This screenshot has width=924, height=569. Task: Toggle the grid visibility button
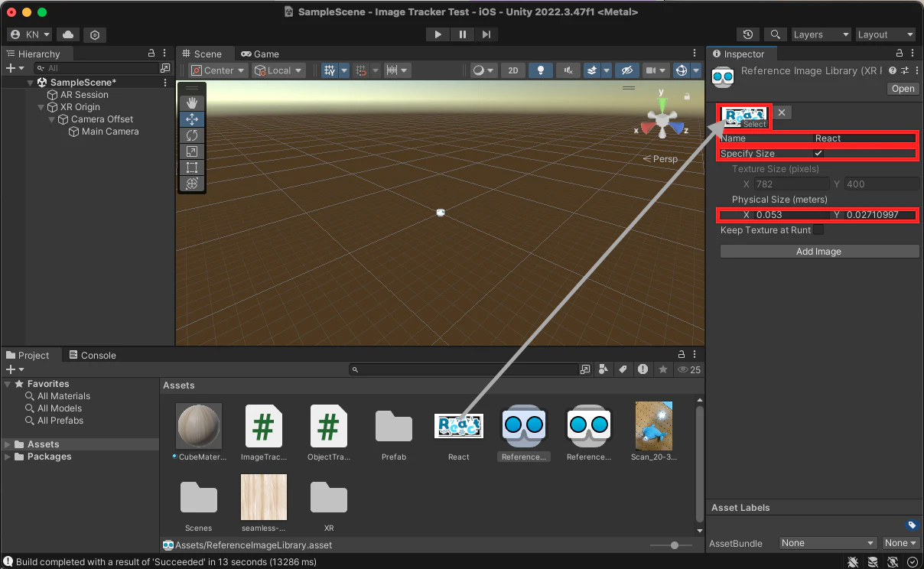pos(330,70)
